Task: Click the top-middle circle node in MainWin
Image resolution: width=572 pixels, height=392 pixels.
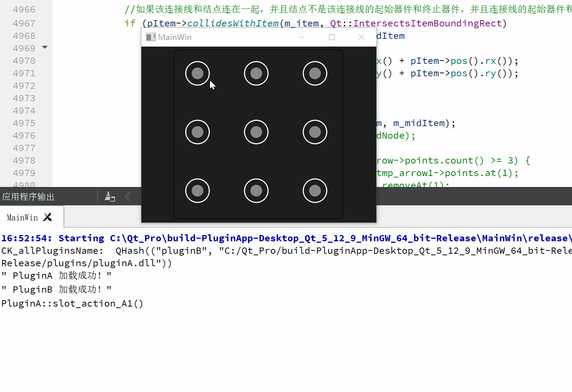Action: [256, 73]
